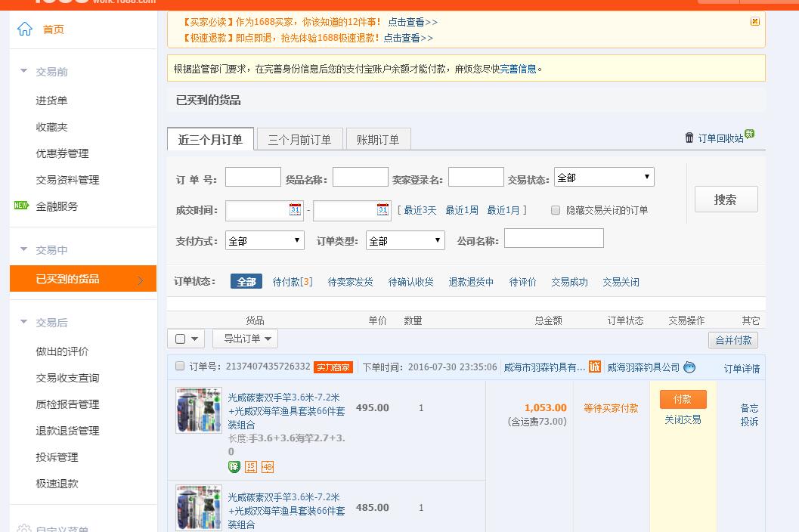The width and height of the screenshot is (799, 532).
Task: Select the 最近3天 quick filter
Action: pyautogui.click(x=420, y=210)
